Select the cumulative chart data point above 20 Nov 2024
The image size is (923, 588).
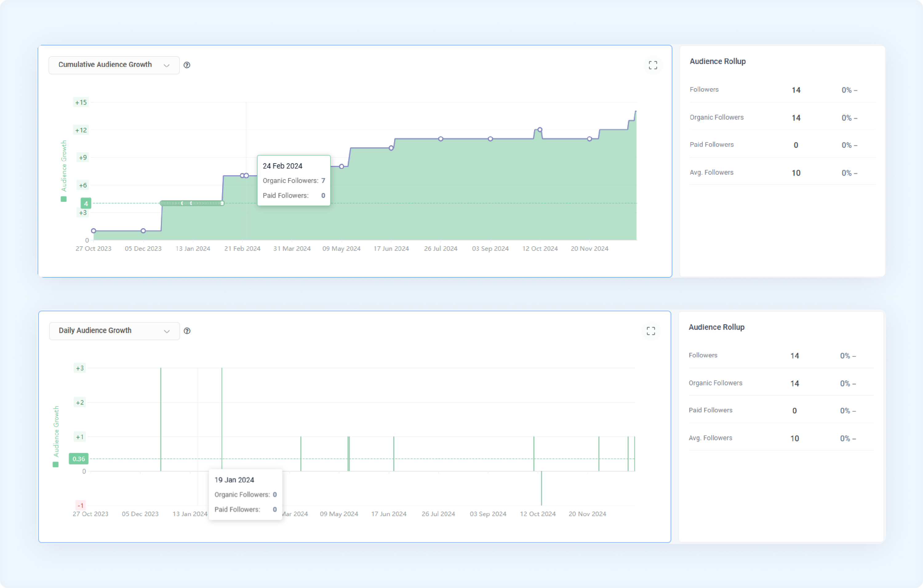tap(589, 139)
